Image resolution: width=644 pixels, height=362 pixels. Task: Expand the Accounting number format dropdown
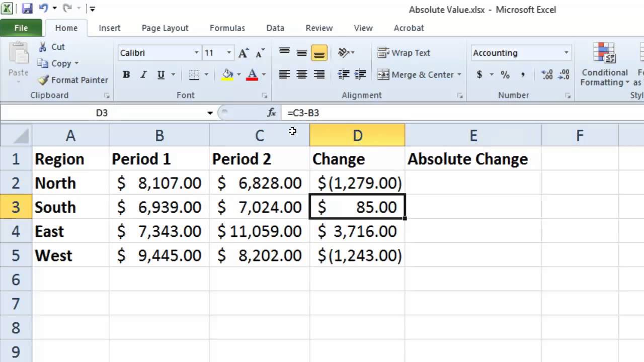pyautogui.click(x=566, y=53)
